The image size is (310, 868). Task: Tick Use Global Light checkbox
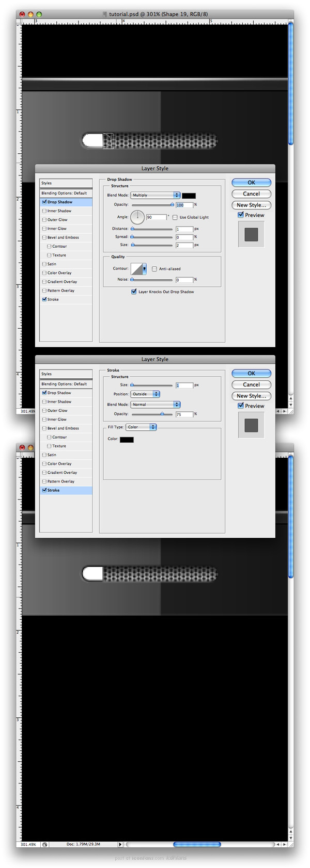175,217
